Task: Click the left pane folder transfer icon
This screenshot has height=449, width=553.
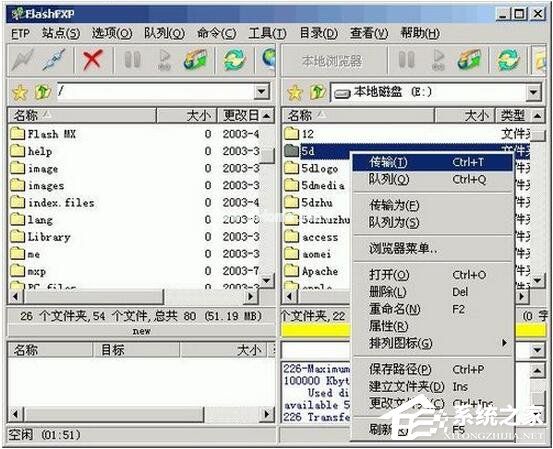Action: click(195, 59)
